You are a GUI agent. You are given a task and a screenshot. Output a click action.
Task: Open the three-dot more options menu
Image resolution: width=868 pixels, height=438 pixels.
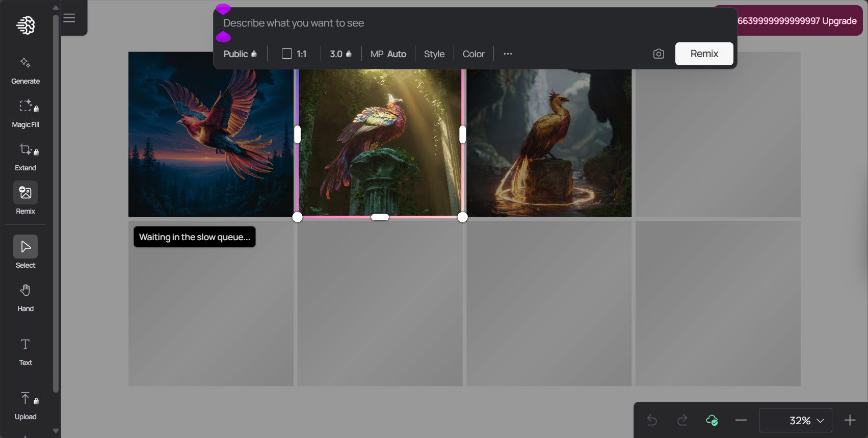click(508, 54)
